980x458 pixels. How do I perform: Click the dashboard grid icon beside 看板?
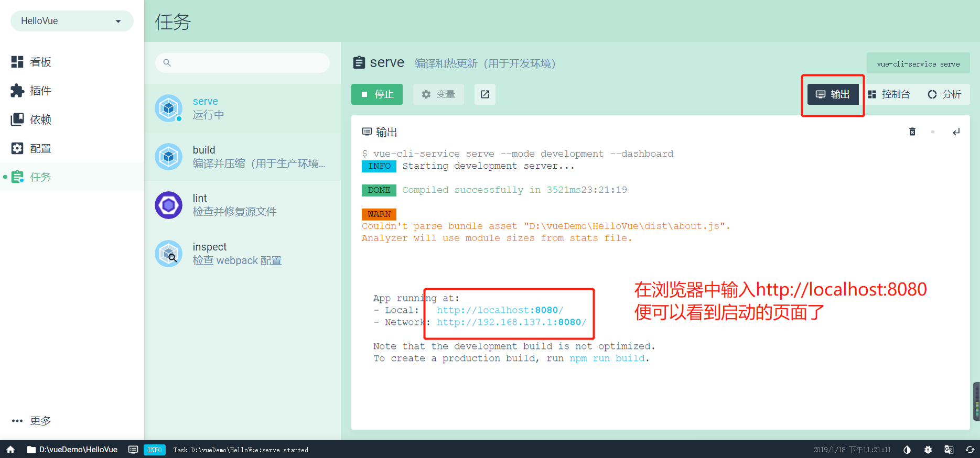coord(17,62)
